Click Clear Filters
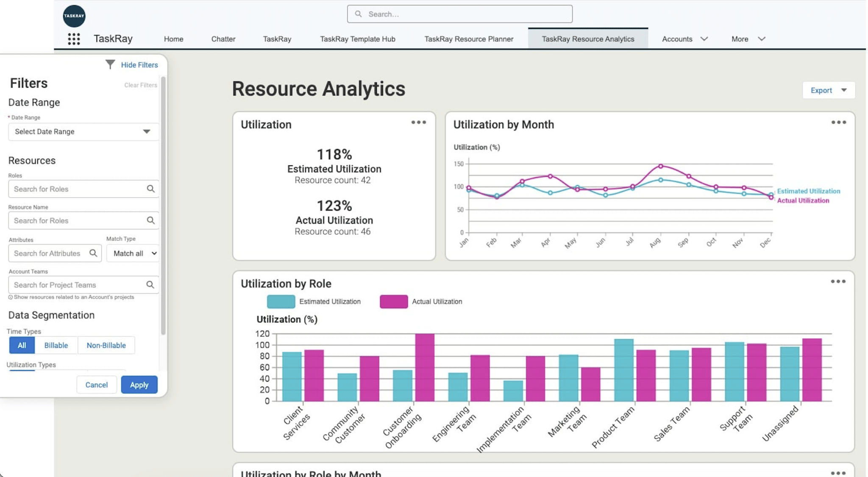This screenshot has height=477, width=868. pos(141,85)
